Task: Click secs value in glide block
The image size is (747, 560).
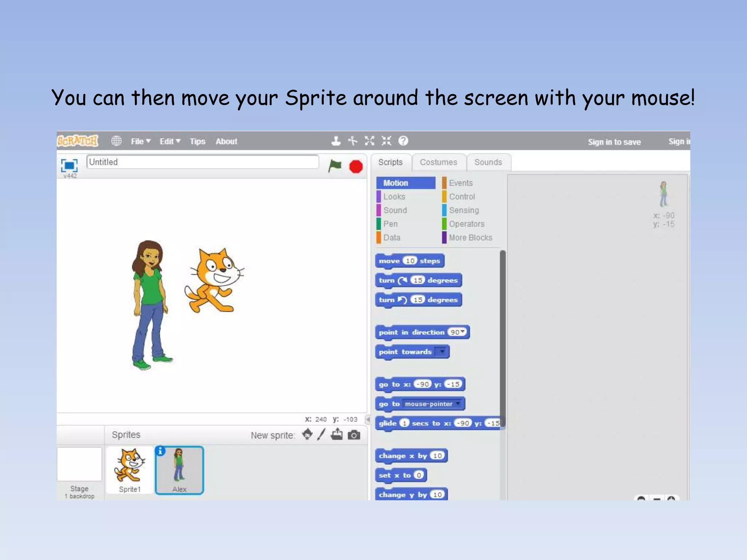Action: [404, 423]
